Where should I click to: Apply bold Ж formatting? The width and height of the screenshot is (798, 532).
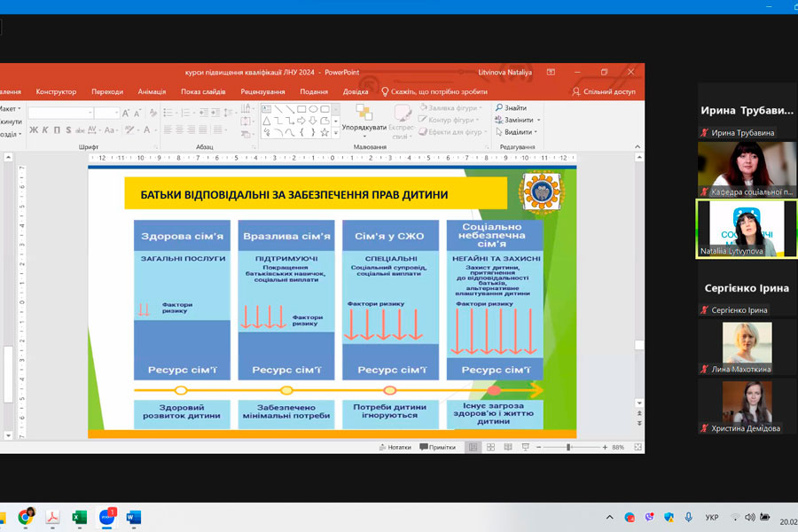click(x=33, y=129)
